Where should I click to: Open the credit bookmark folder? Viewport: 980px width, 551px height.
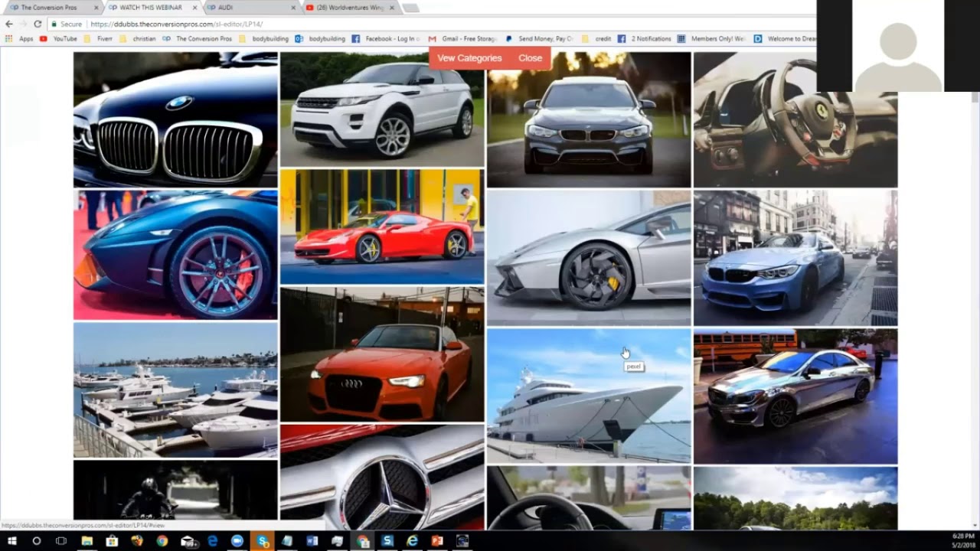pyautogui.click(x=597, y=38)
